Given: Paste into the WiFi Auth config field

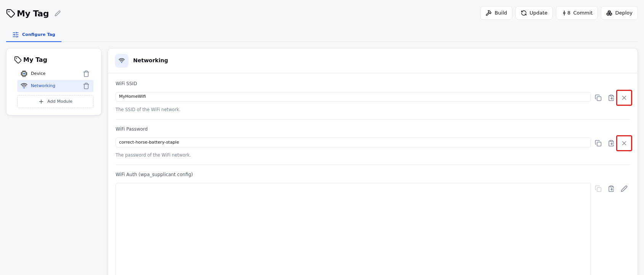Looking at the screenshot, I should click(x=611, y=189).
